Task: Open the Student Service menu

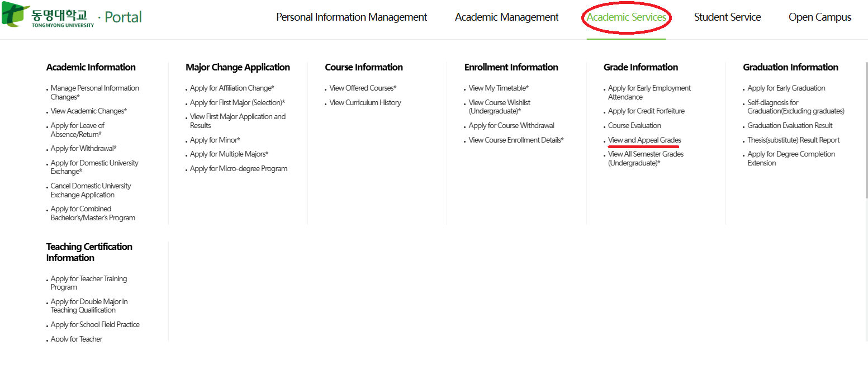Action: [x=727, y=17]
